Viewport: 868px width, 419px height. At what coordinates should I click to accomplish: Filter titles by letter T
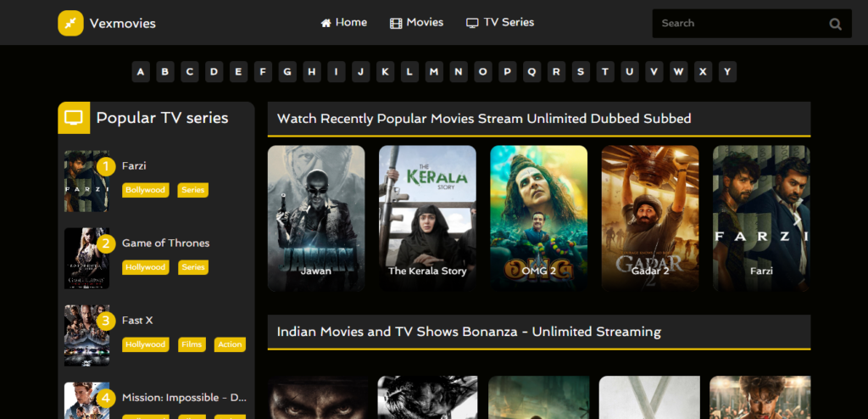[605, 72]
